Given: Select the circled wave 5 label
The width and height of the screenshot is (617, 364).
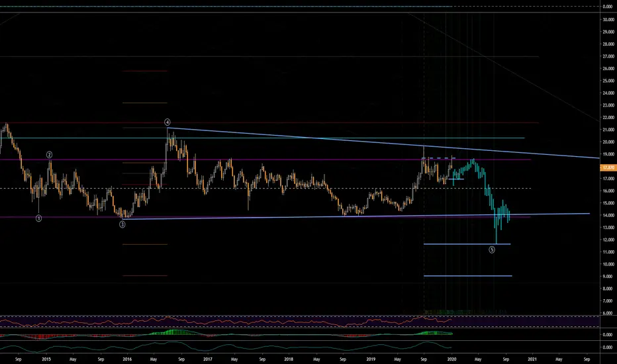Looking at the screenshot, I should pyautogui.click(x=492, y=250).
